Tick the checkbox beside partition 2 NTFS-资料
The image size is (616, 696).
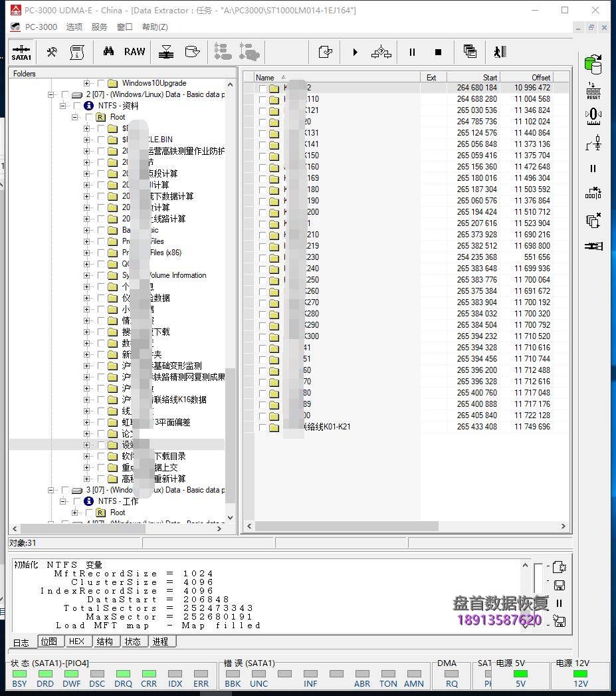(76, 105)
